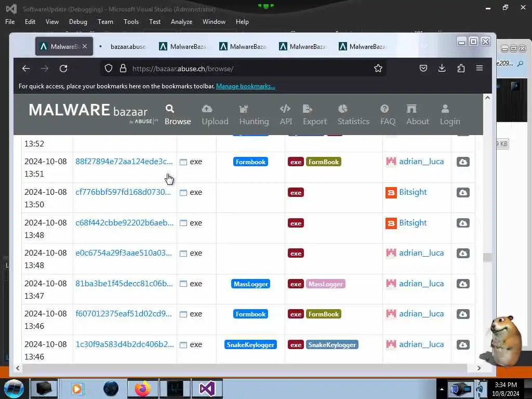The height and width of the screenshot is (399, 532).
Task: Reload the bazaar.abuse.ch page
Action: [63, 69]
